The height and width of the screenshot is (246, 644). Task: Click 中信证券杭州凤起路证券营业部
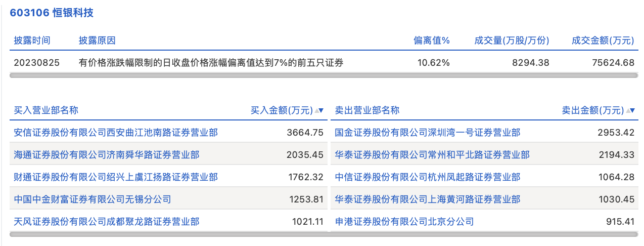pos(427,177)
